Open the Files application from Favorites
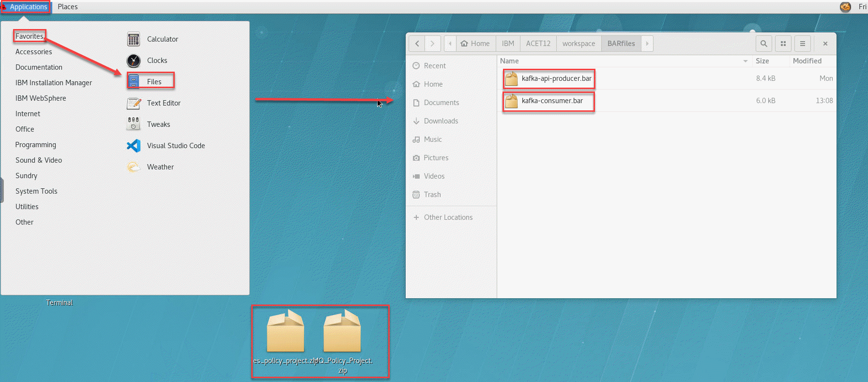The height and width of the screenshot is (382, 868). (x=154, y=81)
